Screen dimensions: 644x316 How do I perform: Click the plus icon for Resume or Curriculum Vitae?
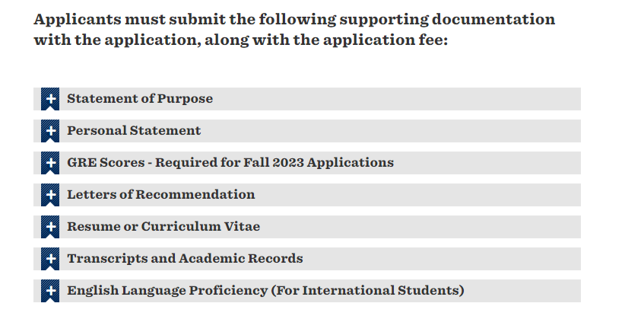coord(50,227)
